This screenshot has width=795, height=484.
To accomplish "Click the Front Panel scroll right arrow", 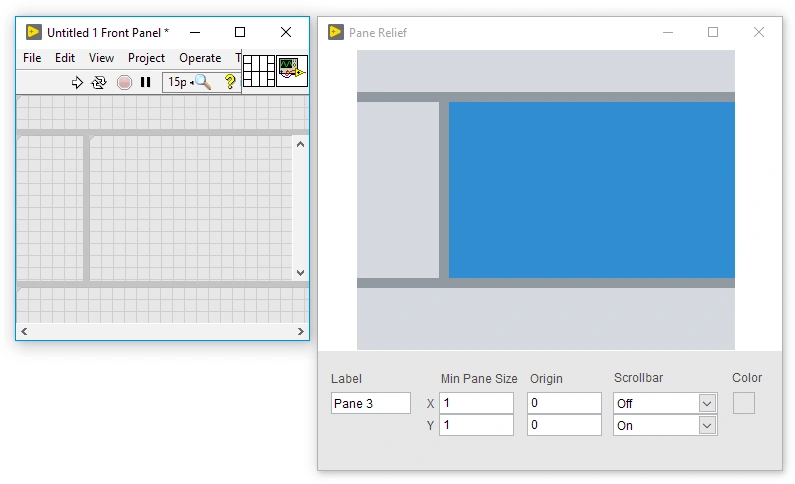I will pos(301,331).
